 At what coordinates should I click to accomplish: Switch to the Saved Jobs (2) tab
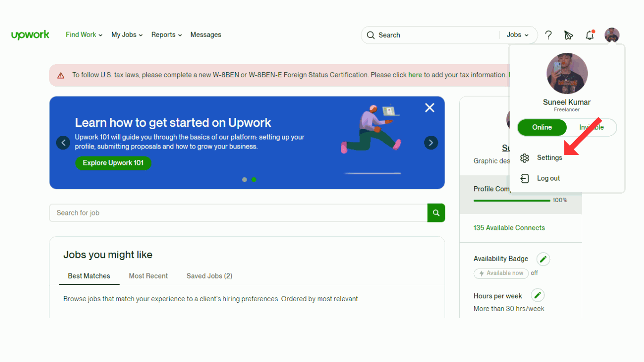point(209,276)
